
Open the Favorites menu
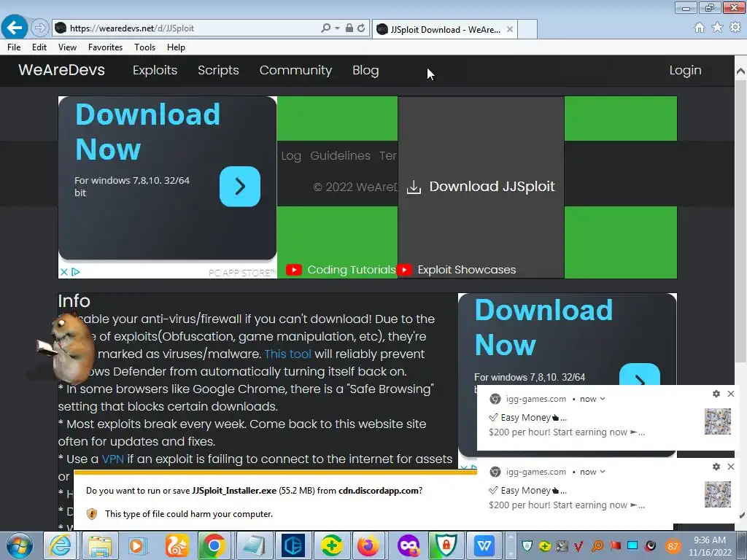click(105, 47)
